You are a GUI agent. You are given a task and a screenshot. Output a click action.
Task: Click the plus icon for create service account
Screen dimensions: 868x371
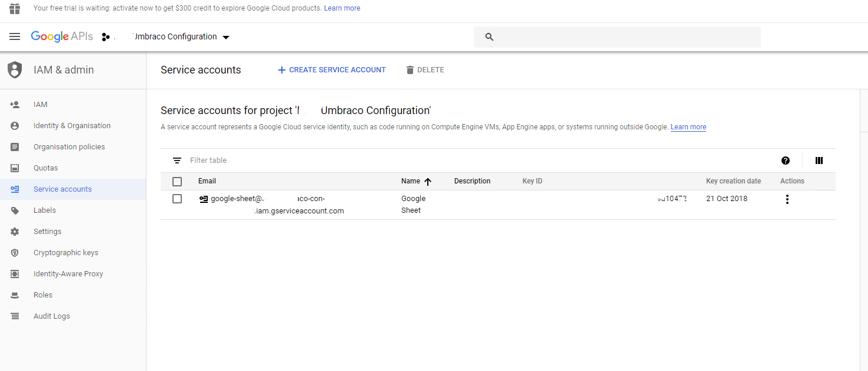[281, 70]
